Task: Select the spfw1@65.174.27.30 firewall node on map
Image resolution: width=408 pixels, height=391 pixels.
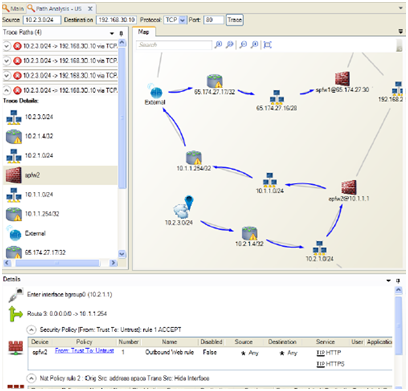Action: (342, 79)
